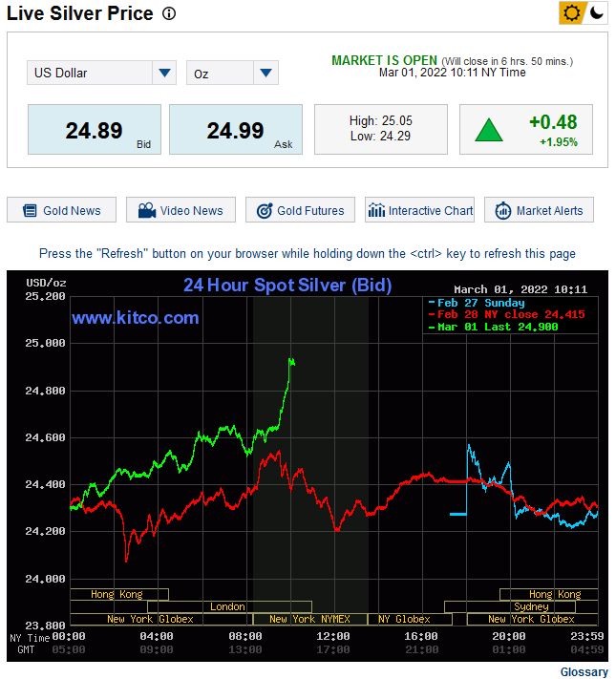Click the Market Alerts clock icon
This screenshot has width=616, height=679.
503,210
